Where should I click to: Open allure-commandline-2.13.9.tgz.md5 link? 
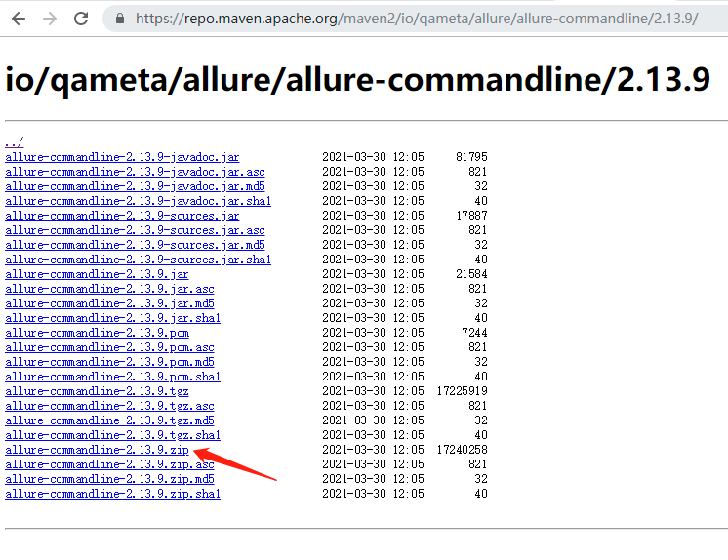coord(109,420)
